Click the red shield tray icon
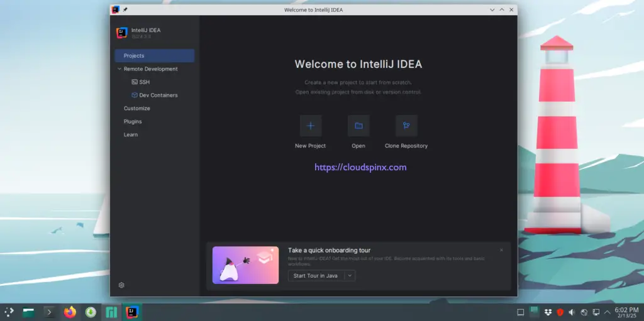The height and width of the screenshot is (321, 644). (560, 312)
